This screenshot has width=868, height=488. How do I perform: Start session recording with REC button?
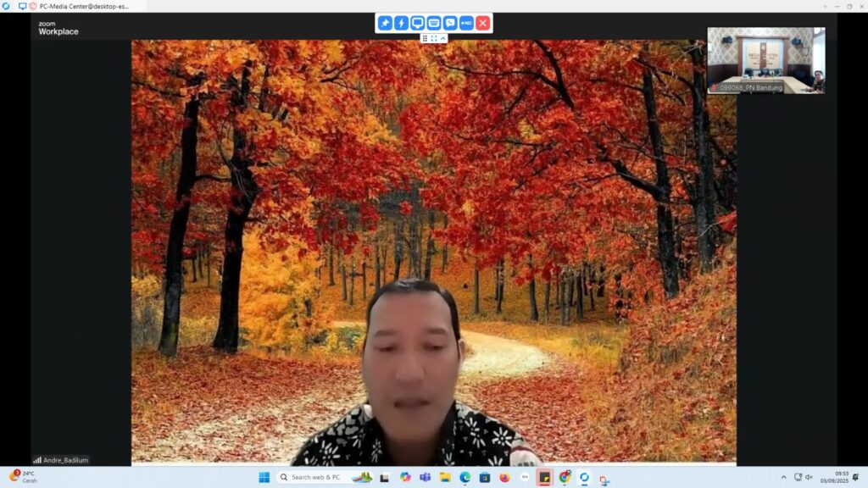click(x=466, y=23)
